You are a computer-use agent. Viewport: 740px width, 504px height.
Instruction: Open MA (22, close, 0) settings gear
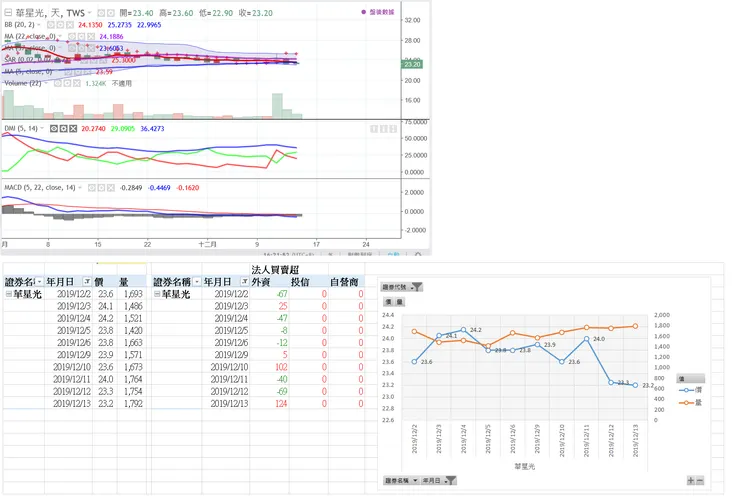pyautogui.click(x=81, y=36)
